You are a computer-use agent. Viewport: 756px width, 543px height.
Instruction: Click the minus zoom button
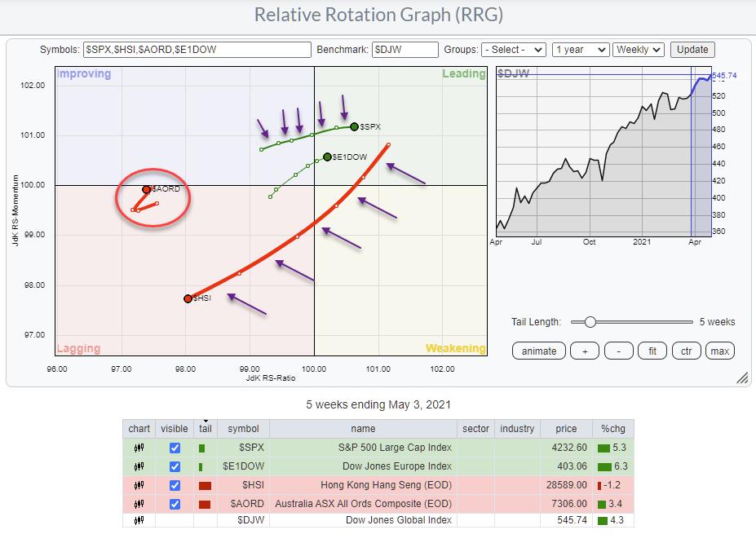(x=619, y=351)
